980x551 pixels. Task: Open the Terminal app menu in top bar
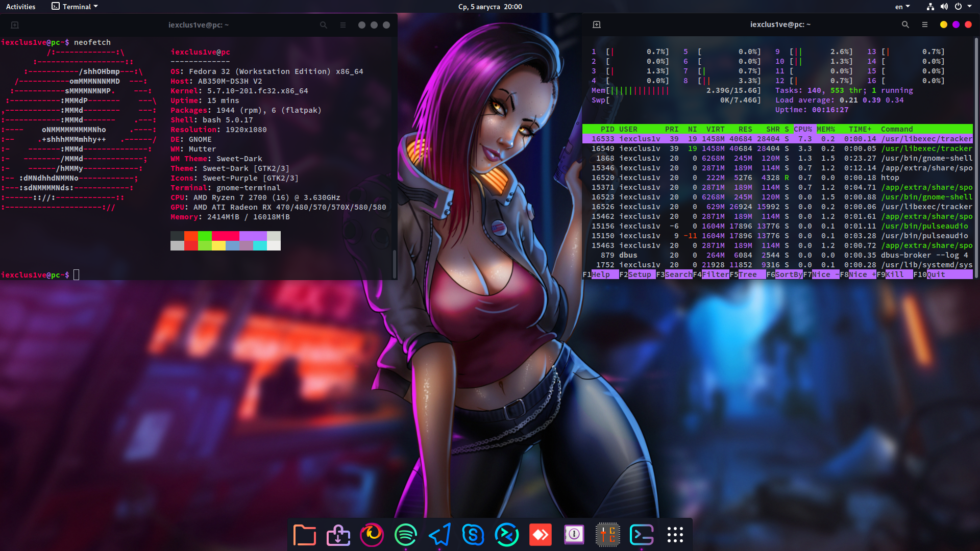75,7
